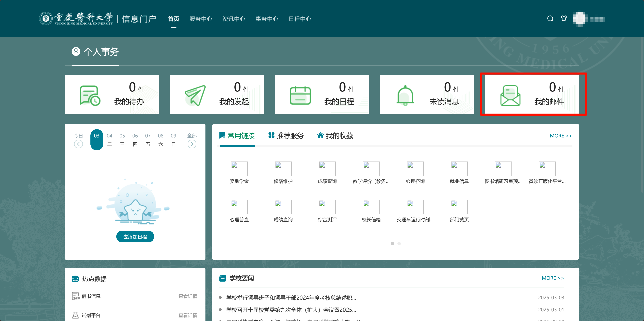Select date 05 Wednesday in calendar
Viewport: 644px width, 321px height.
122,140
